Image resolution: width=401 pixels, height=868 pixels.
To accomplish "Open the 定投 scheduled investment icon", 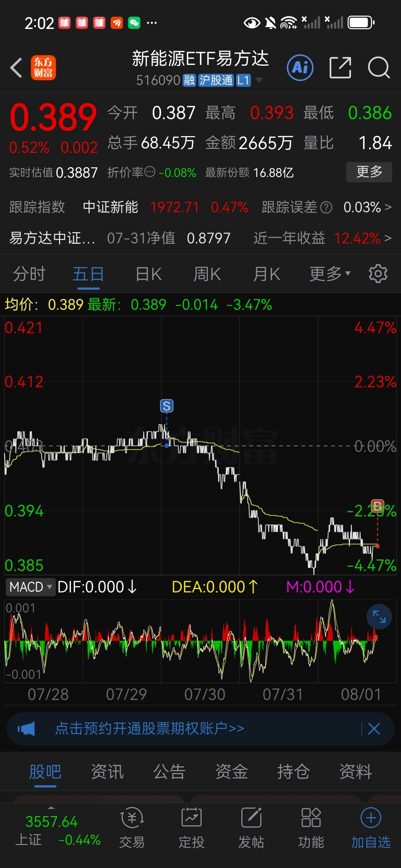I will click(192, 828).
